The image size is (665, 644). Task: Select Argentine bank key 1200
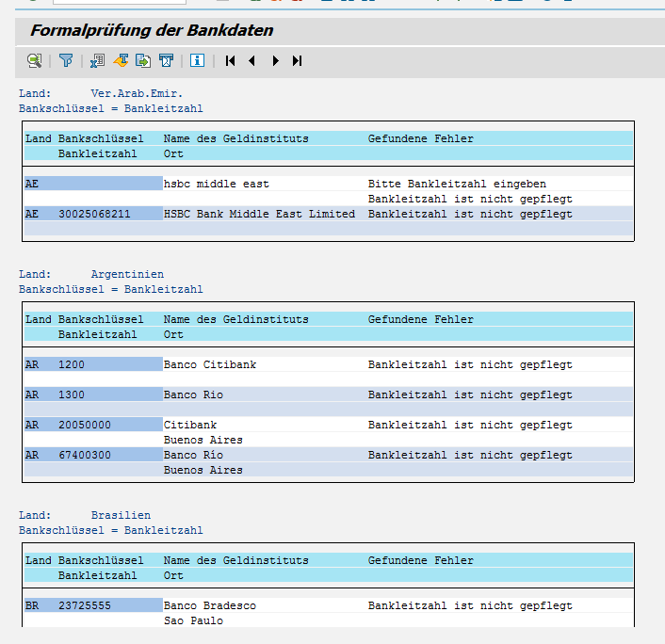pos(72,364)
